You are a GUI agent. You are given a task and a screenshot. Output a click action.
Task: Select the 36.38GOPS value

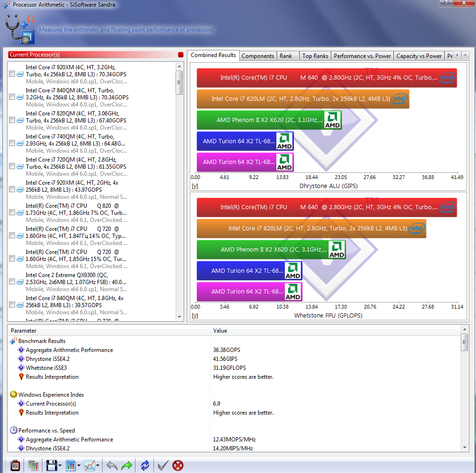(x=226, y=350)
